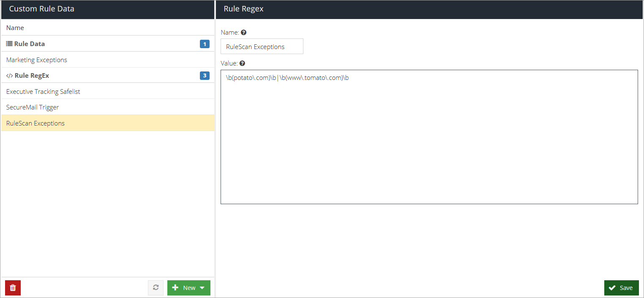Click into the Name text field
Viewport: 644px width, 298px height.
tap(262, 47)
